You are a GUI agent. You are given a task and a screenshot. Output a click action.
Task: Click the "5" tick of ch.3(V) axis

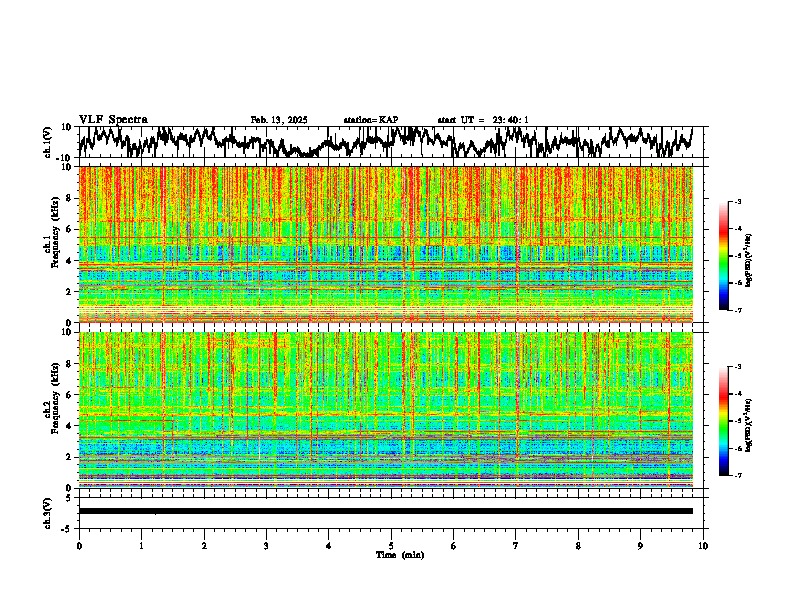point(69,498)
